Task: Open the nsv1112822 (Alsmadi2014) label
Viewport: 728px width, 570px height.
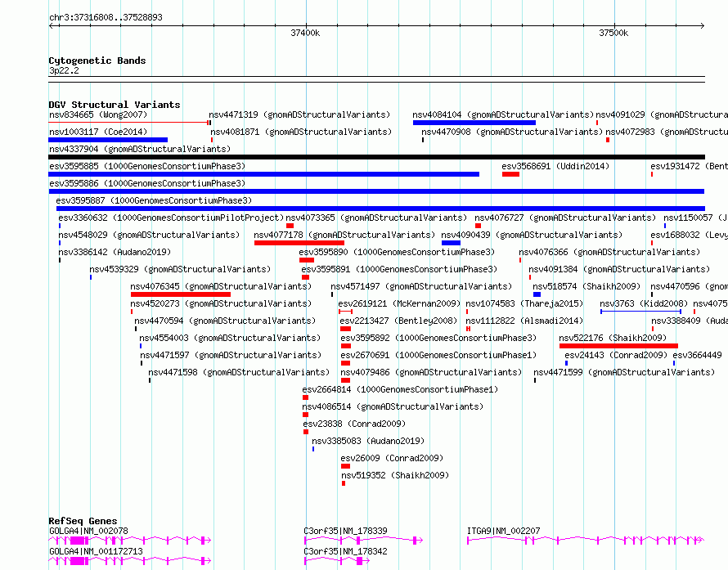Action: 524,321
